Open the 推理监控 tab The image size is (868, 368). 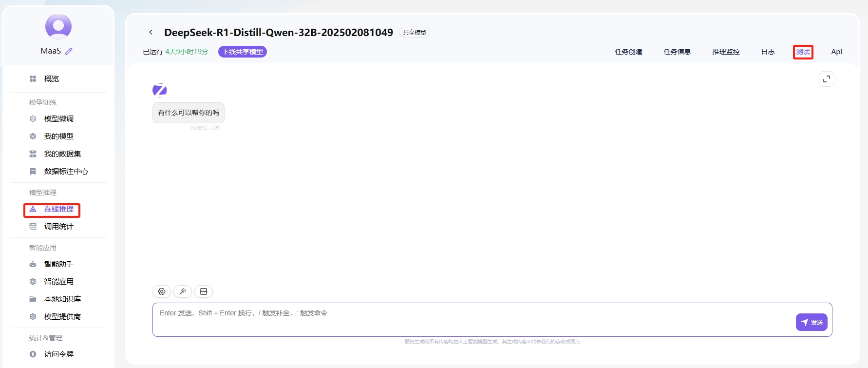click(726, 52)
